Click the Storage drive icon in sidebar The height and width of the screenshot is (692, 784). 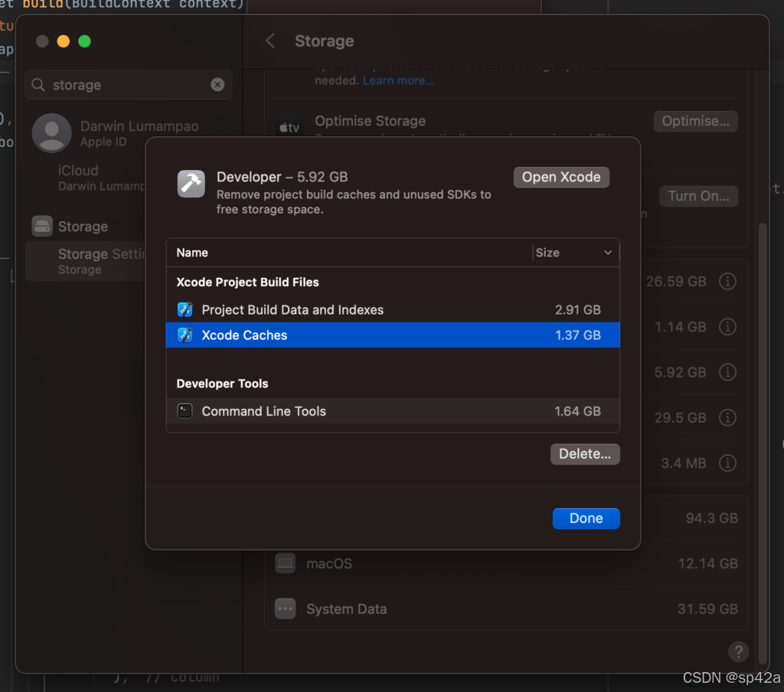[x=42, y=226]
